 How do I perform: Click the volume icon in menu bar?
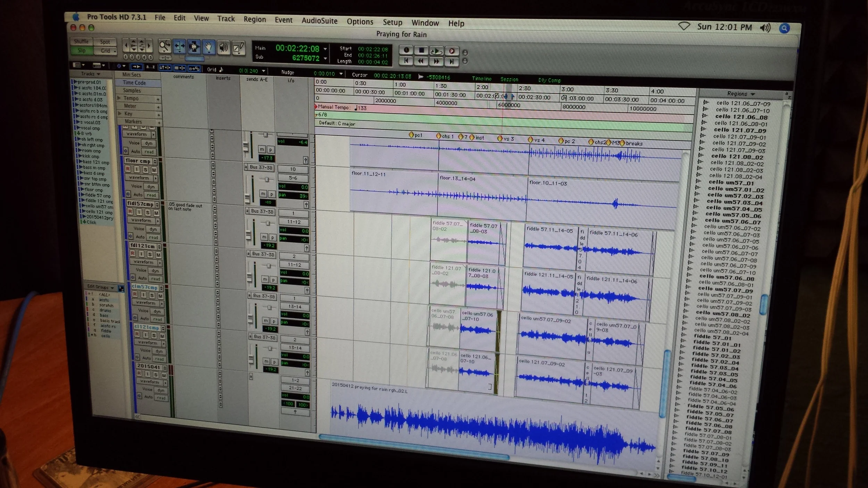pos(765,28)
